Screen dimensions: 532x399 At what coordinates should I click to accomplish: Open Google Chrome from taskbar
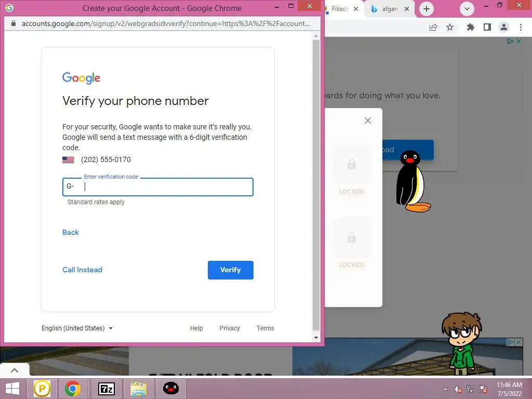click(x=72, y=389)
